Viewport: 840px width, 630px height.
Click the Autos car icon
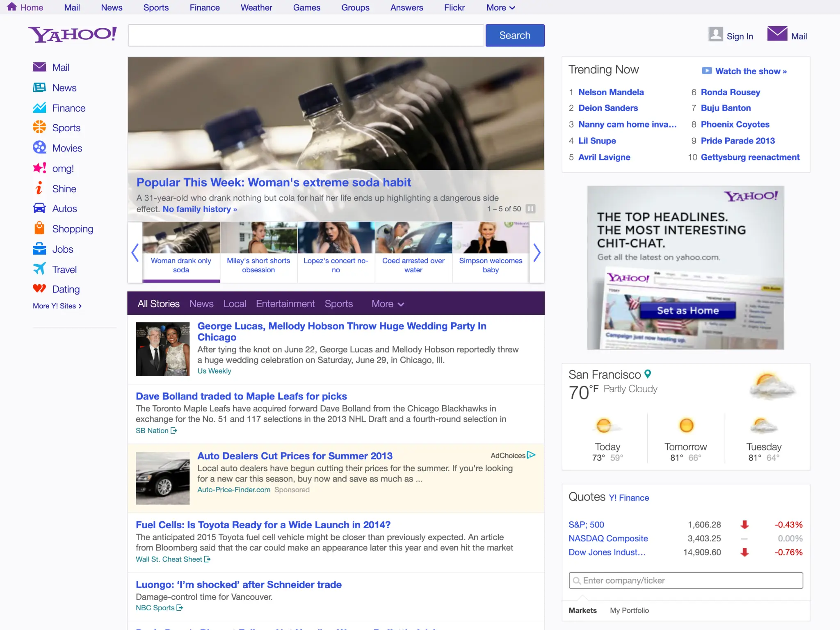[x=39, y=208]
